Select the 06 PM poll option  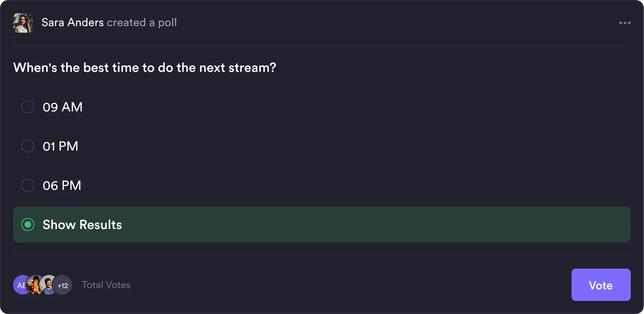pyautogui.click(x=62, y=185)
